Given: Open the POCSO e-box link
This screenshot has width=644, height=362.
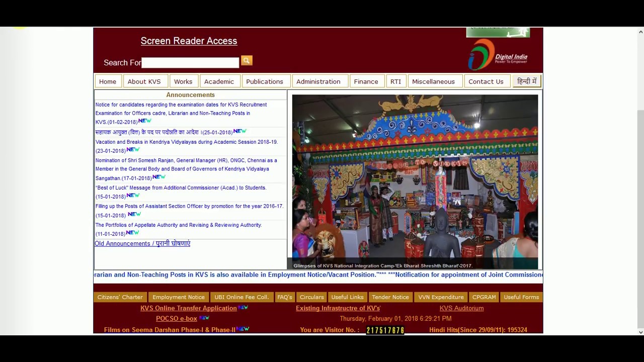Looking at the screenshot, I should 177,319.
